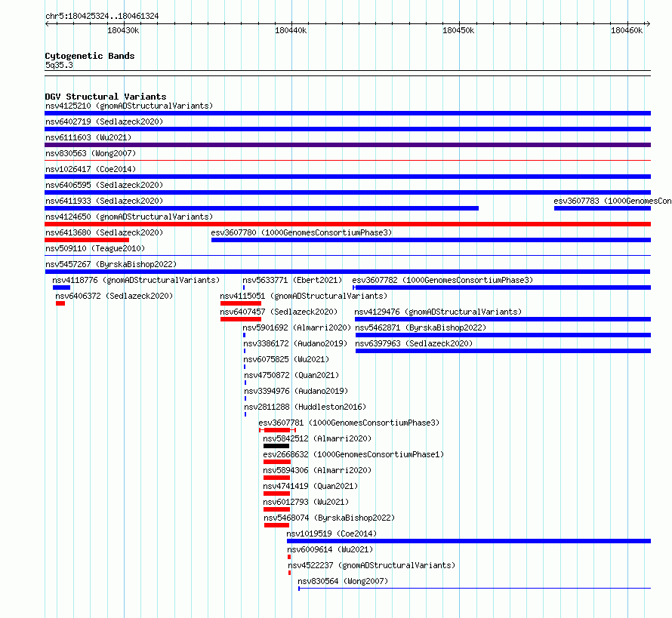Screen dimensions: 672x618
Task: Select nsv4129476 gnomAD variant label
Action: click(438, 312)
